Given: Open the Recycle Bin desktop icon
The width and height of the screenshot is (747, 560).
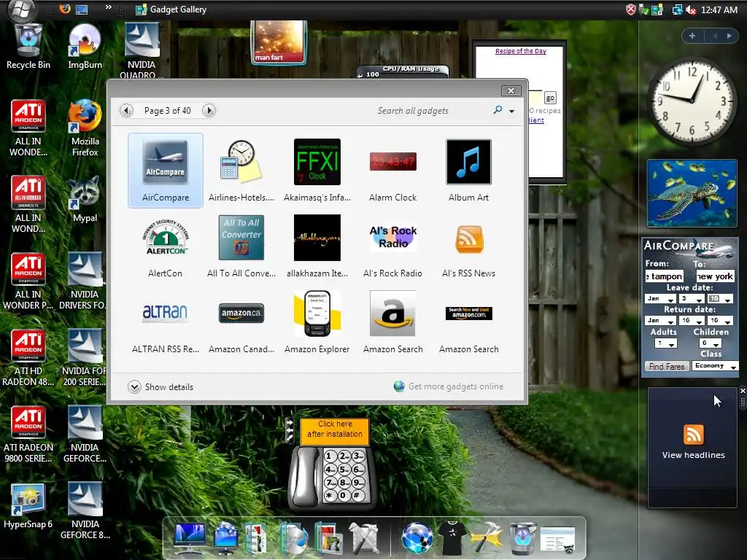Looking at the screenshot, I should pyautogui.click(x=28, y=47).
